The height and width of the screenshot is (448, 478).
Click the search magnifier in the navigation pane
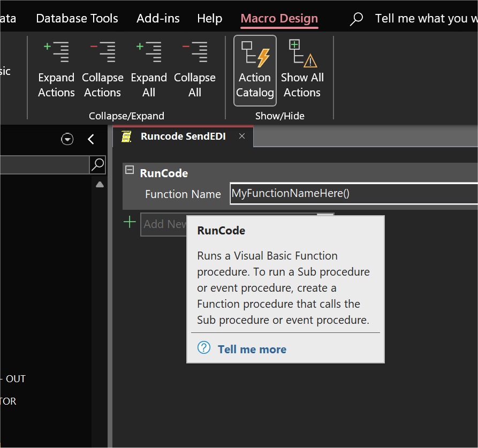click(x=97, y=165)
